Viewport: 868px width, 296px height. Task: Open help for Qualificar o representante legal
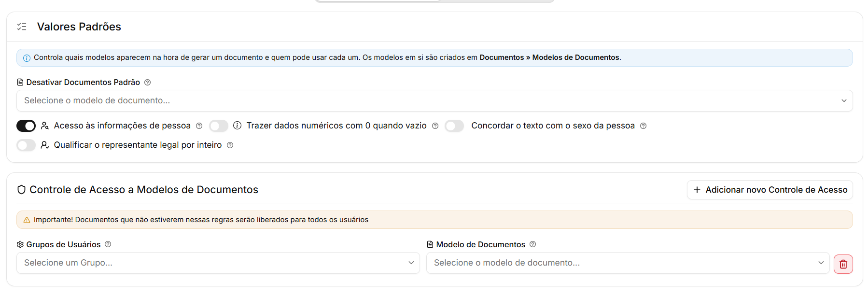(x=230, y=145)
